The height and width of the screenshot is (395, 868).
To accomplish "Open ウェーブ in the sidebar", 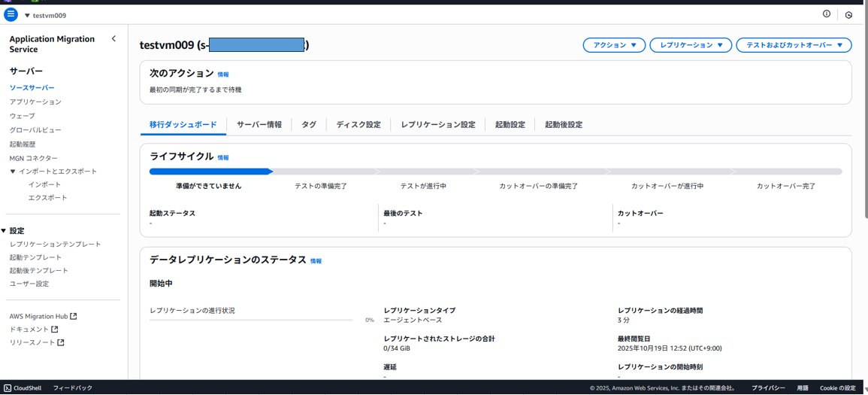I will click(22, 116).
